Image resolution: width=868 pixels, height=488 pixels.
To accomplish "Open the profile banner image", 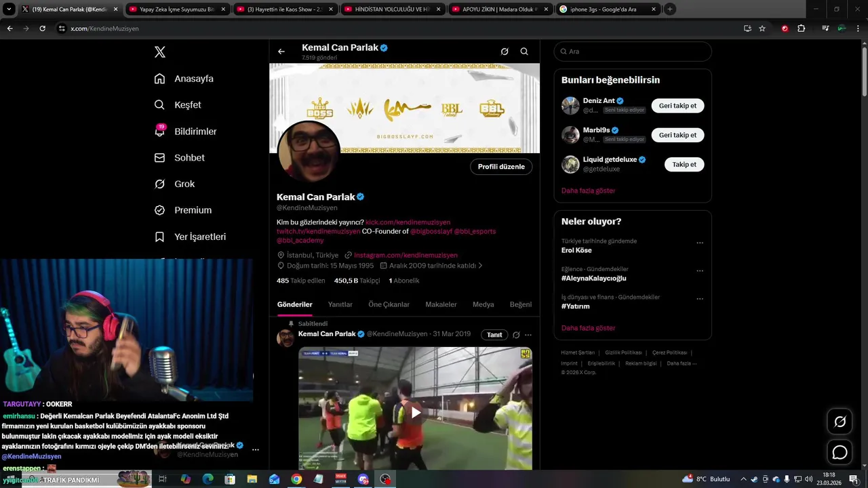I will [405, 108].
